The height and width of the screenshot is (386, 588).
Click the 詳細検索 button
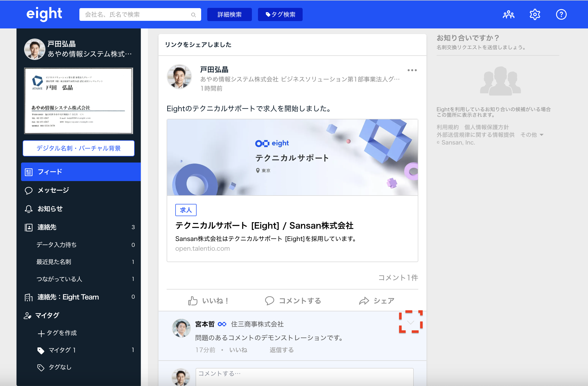pos(229,14)
